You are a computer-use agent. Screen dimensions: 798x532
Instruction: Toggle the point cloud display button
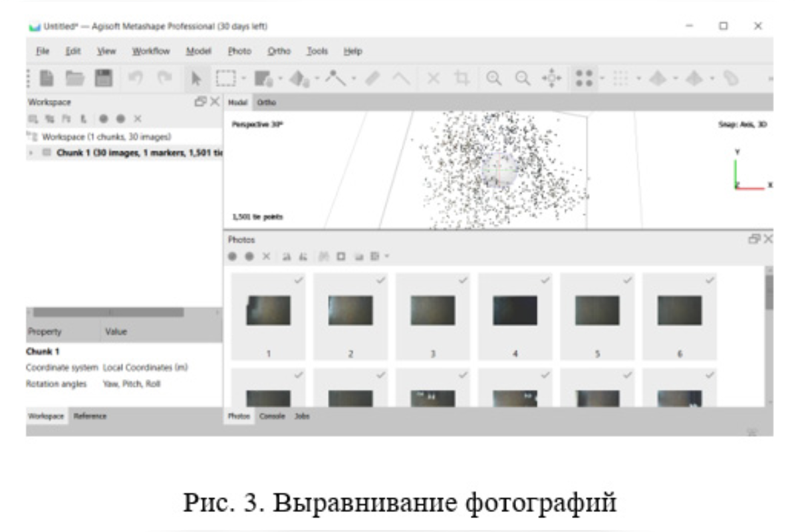(x=584, y=78)
